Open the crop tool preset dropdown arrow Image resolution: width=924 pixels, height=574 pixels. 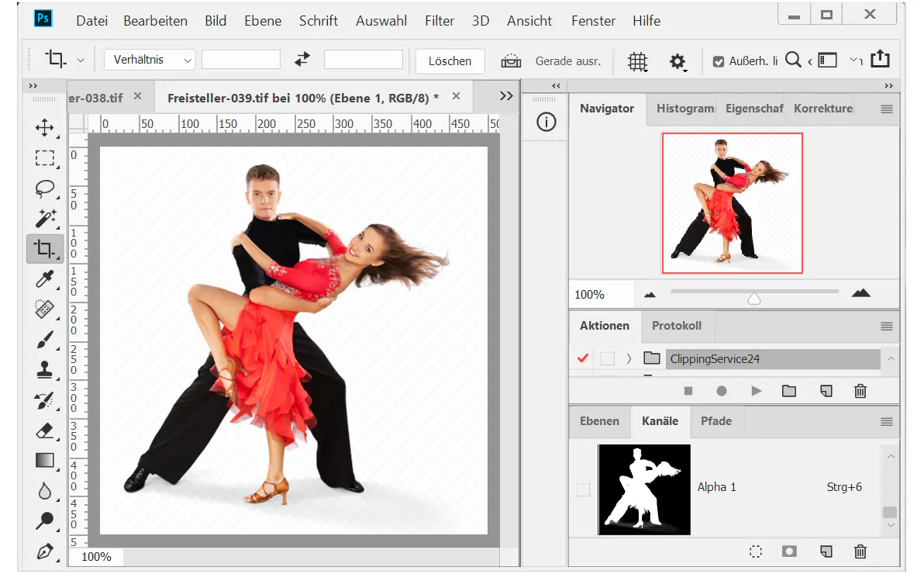[80, 59]
